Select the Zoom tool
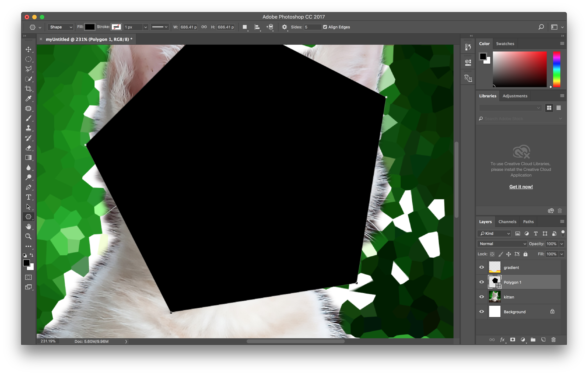The width and height of the screenshot is (588, 375). point(28,236)
